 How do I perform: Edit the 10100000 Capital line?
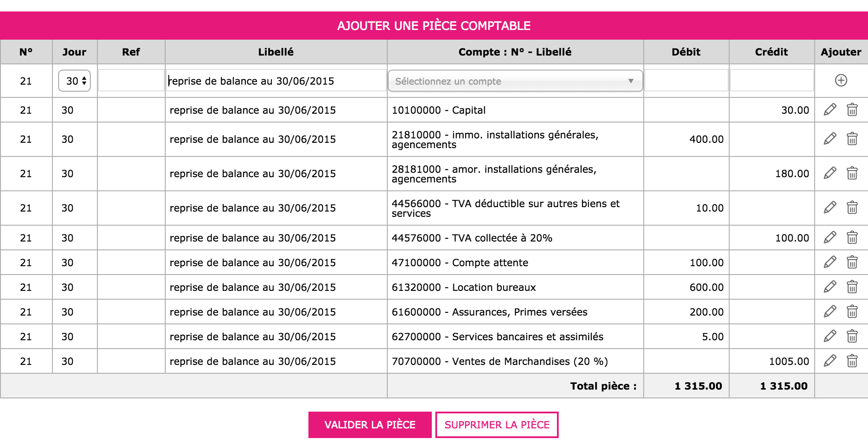(x=830, y=109)
